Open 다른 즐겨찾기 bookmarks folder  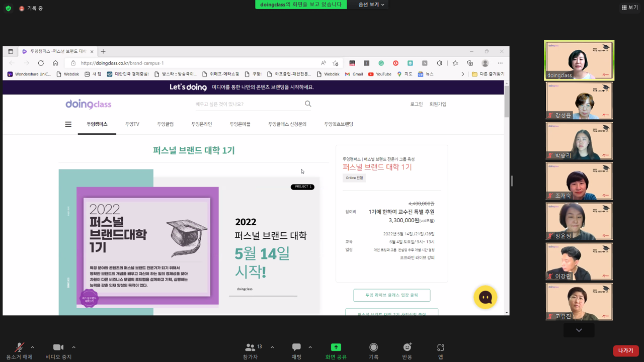click(x=488, y=74)
